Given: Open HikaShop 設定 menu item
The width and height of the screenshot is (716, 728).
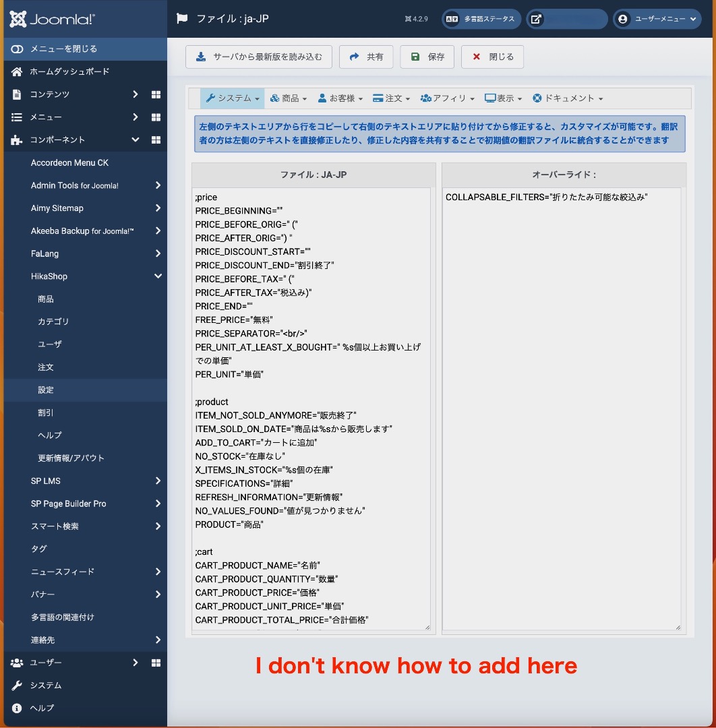Looking at the screenshot, I should [x=45, y=390].
